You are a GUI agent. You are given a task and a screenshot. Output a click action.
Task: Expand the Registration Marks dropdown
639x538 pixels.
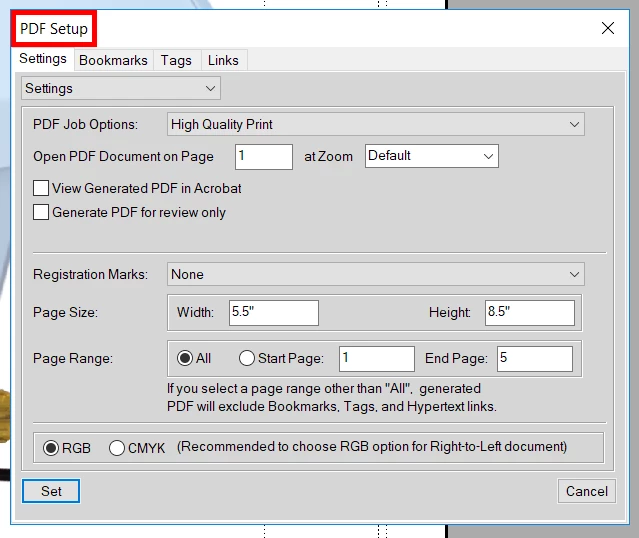[376, 274]
